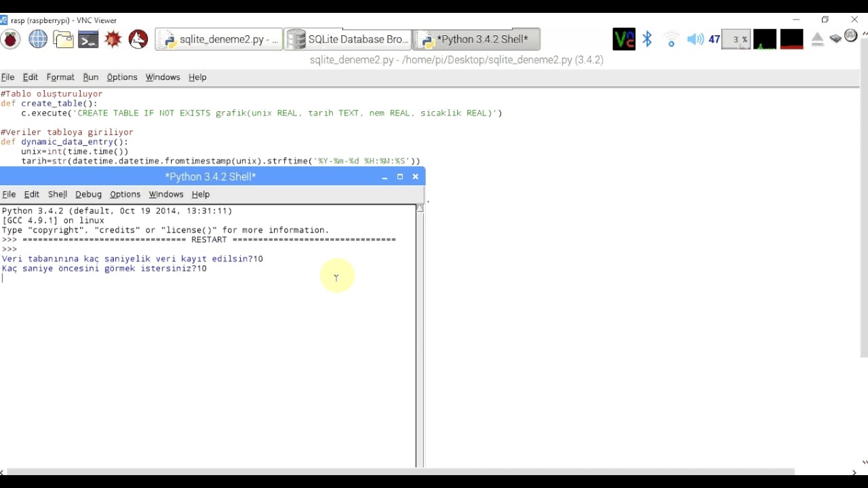Open Debug menu in the Python Shell
The image size is (868, 488).
tap(88, 195)
